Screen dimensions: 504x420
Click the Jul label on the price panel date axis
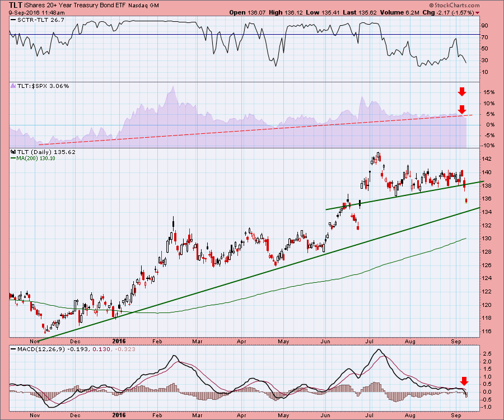point(370,341)
